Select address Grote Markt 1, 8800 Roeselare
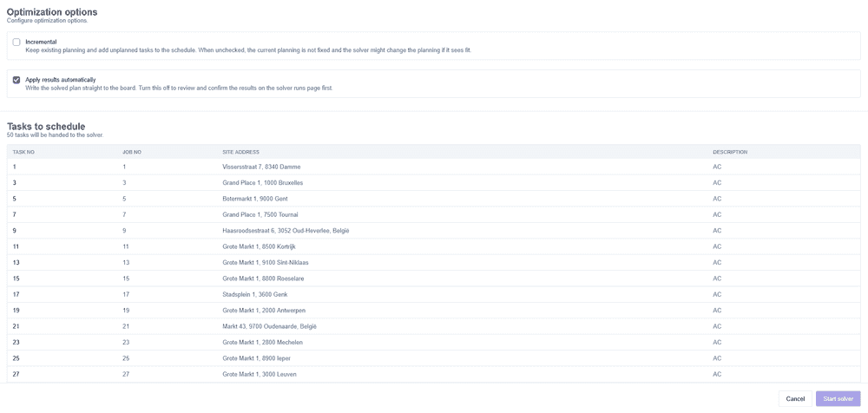 click(263, 279)
